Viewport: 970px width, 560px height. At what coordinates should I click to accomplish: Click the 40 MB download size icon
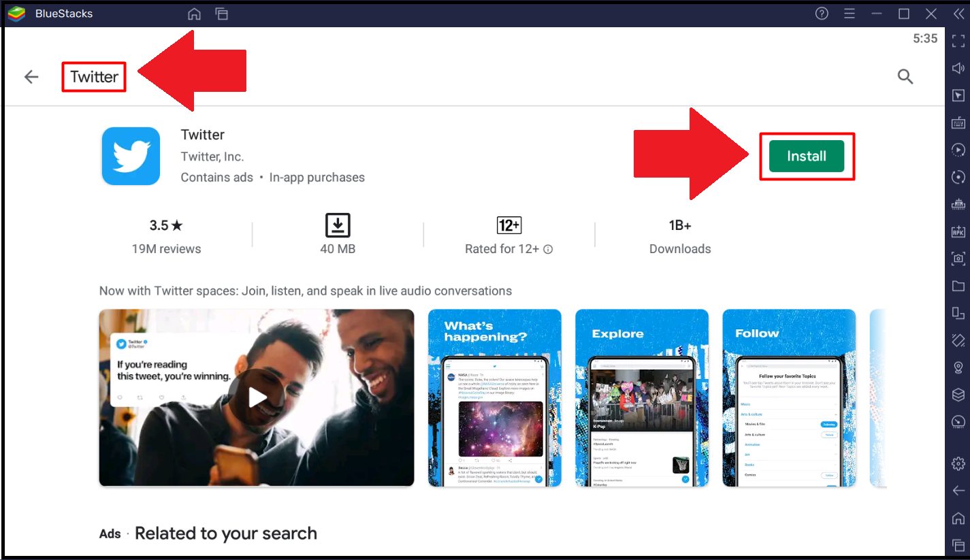338,225
